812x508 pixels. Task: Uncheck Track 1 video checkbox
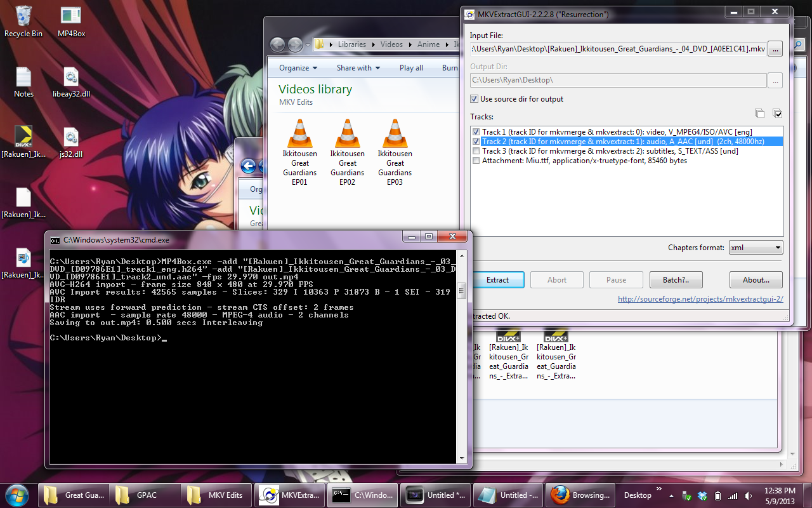[476, 132]
